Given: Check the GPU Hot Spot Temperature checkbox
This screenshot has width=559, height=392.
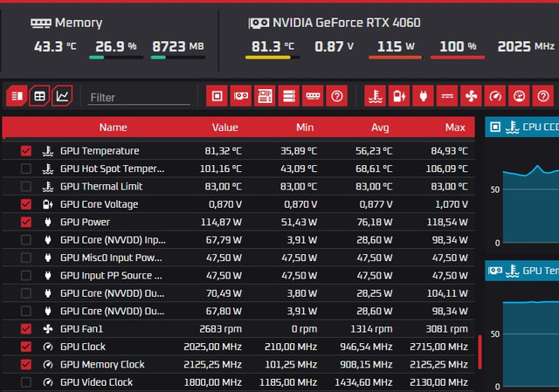Looking at the screenshot, I should pos(25,168).
